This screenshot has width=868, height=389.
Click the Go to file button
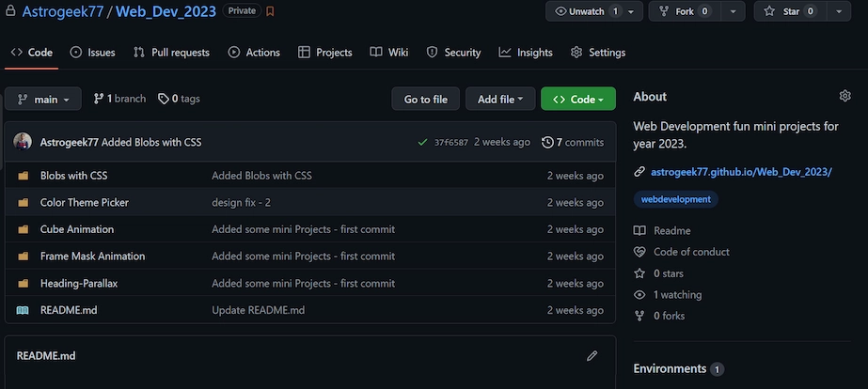(425, 99)
